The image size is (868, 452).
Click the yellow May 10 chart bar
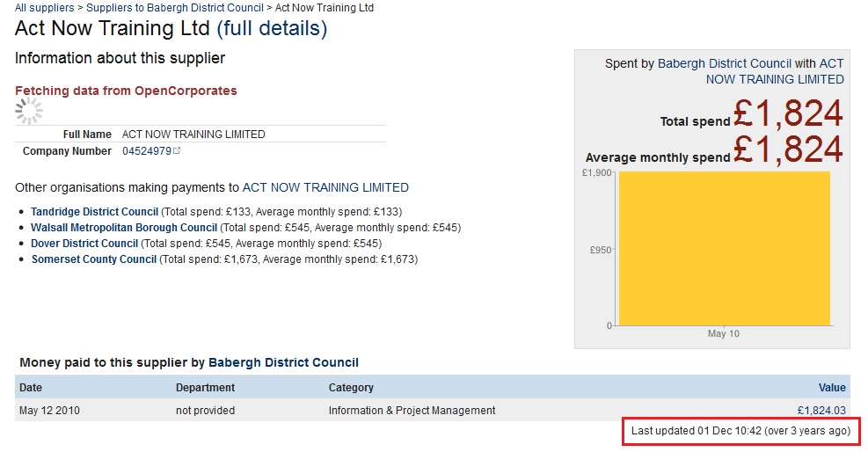[x=724, y=248]
